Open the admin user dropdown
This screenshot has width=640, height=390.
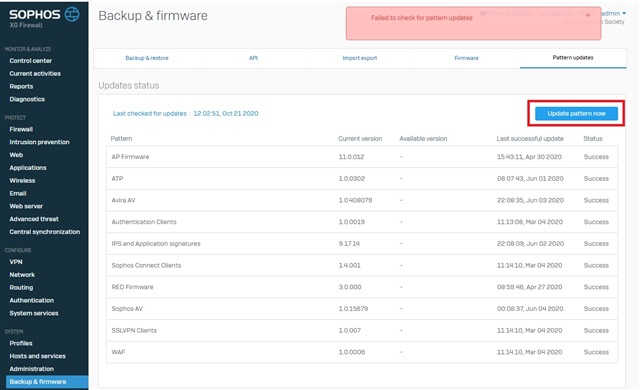[x=613, y=13]
